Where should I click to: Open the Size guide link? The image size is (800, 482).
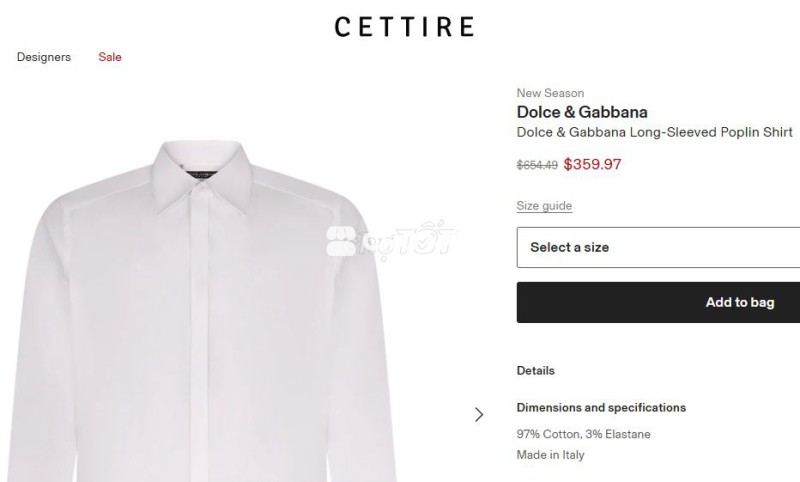tap(544, 206)
